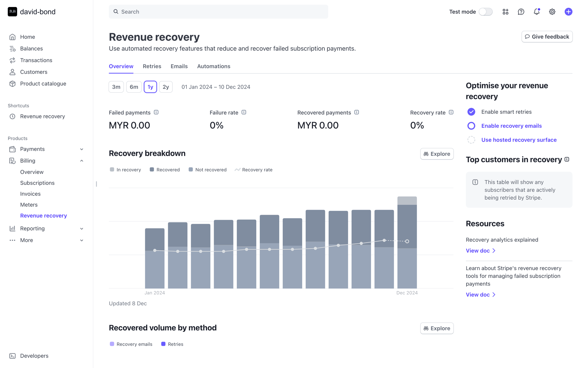Click the purple plus create button
This screenshot has width=588, height=368.
pos(568,12)
